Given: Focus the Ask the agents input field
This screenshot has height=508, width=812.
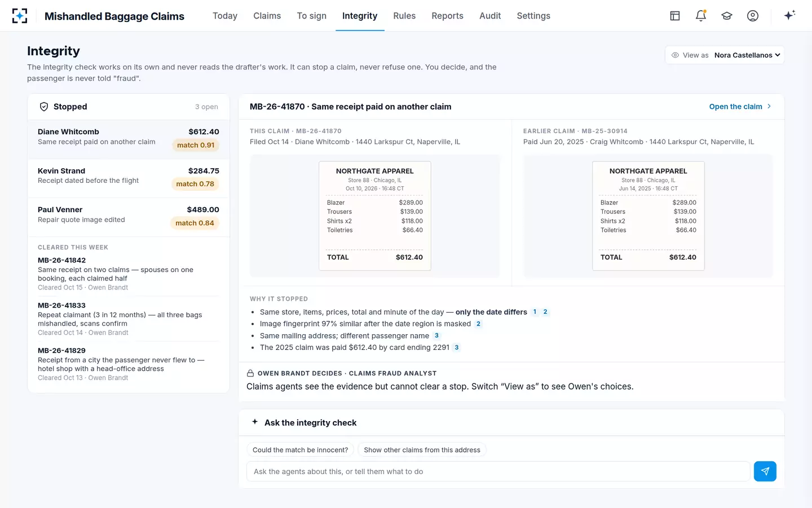Looking at the screenshot, I should (x=498, y=471).
